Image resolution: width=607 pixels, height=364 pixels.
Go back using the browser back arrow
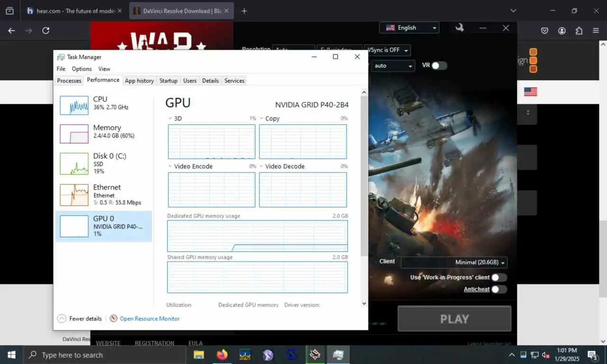point(11,30)
